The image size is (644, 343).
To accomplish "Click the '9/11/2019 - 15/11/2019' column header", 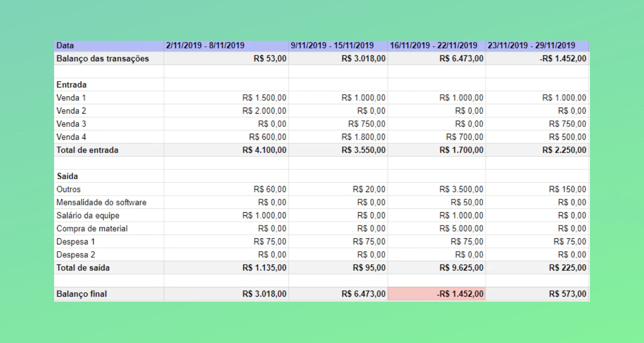I will [338, 46].
